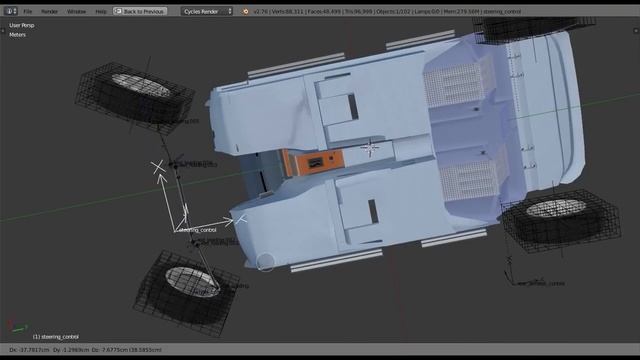Viewport: 640px width, 360px height.
Task: Click the circular transform cursor near the front bumper
Action: tap(265, 262)
